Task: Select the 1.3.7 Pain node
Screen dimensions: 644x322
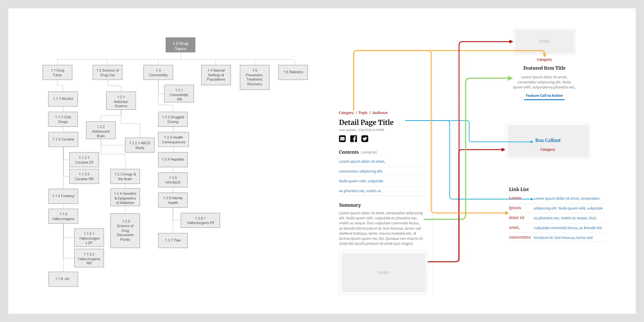Action: click(x=173, y=240)
